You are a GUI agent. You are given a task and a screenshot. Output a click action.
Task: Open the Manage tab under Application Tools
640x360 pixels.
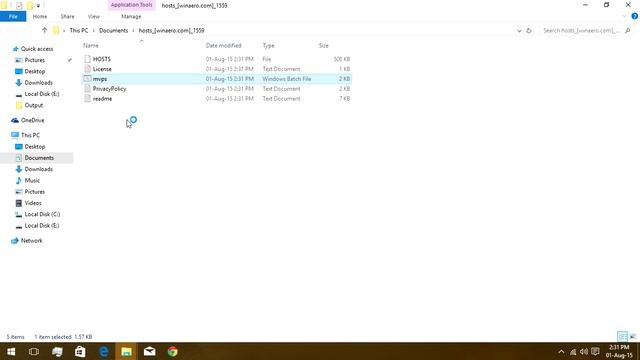131,16
